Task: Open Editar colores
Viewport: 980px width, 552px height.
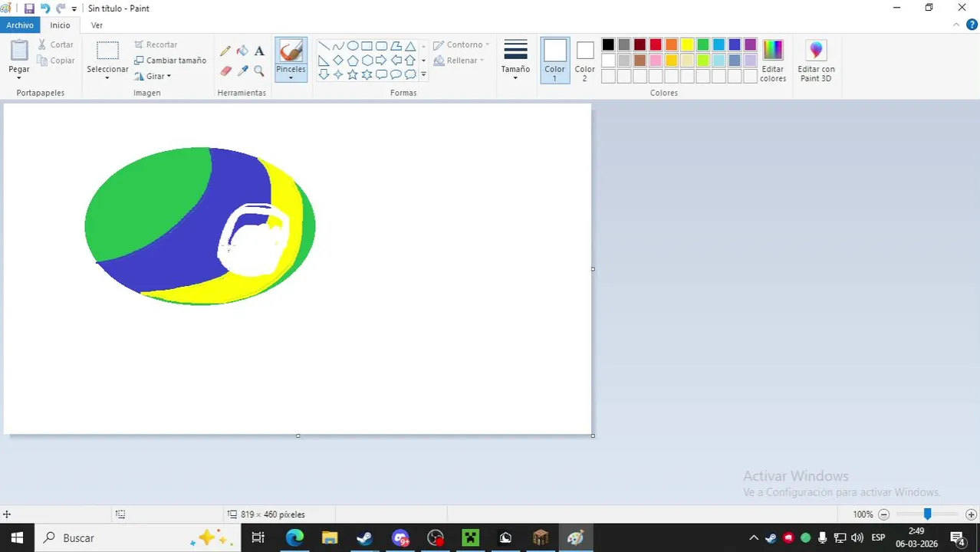Action: point(772,61)
